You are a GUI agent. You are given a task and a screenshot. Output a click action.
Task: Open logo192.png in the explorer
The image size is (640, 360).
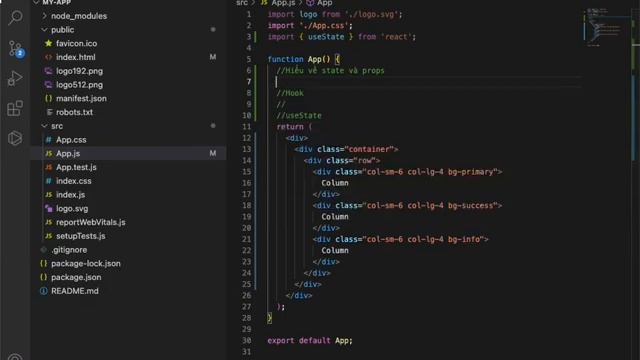(79, 71)
